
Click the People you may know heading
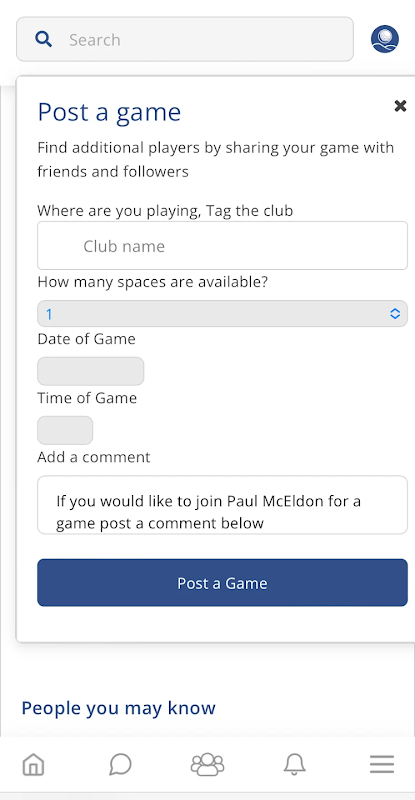(x=118, y=708)
